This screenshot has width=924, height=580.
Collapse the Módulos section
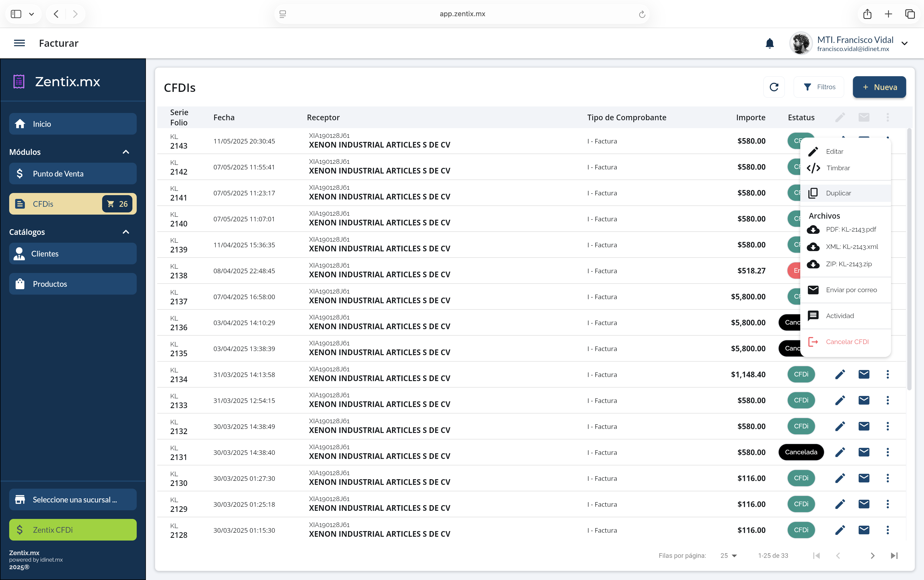click(x=126, y=152)
